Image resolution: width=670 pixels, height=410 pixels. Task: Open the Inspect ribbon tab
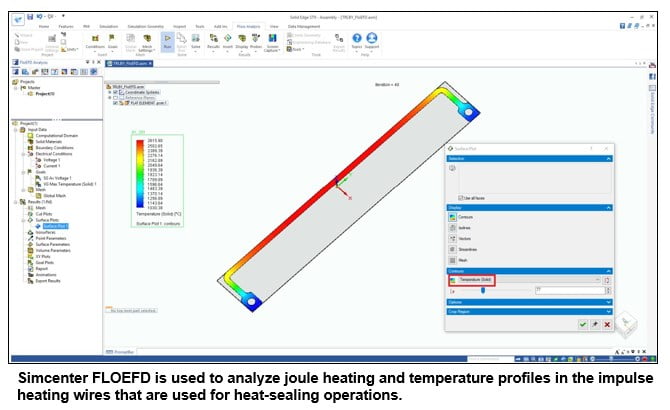tap(179, 26)
